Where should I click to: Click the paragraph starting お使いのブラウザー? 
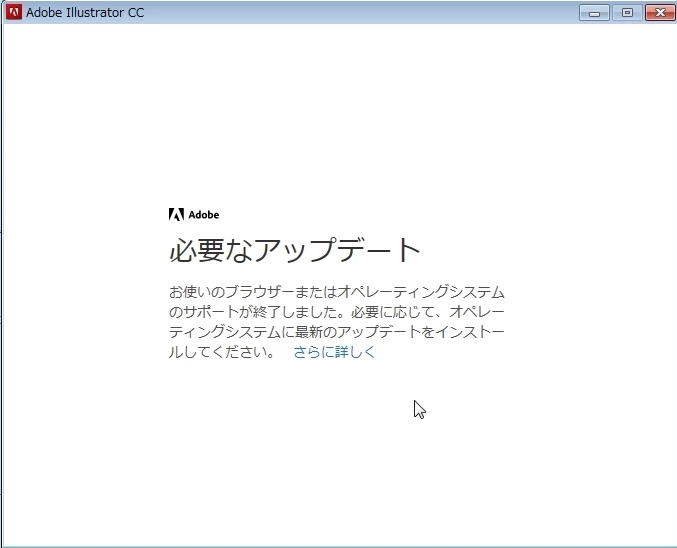coord(337,322)
